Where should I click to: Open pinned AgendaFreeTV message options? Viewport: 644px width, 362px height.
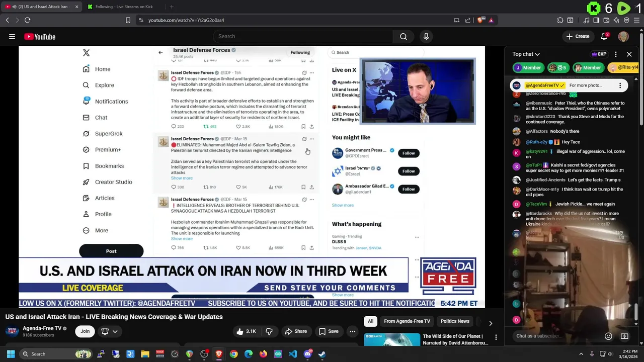(620, 85)
